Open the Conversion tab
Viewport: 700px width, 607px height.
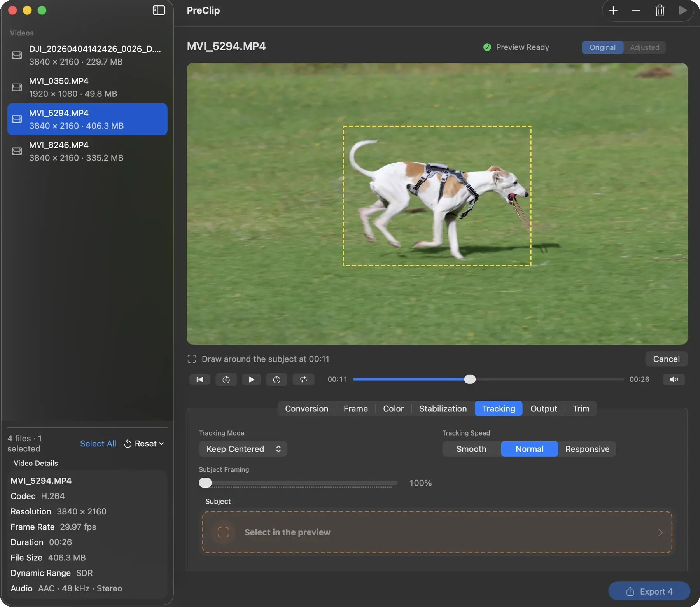pyautogui.click(x=306, y=409)
